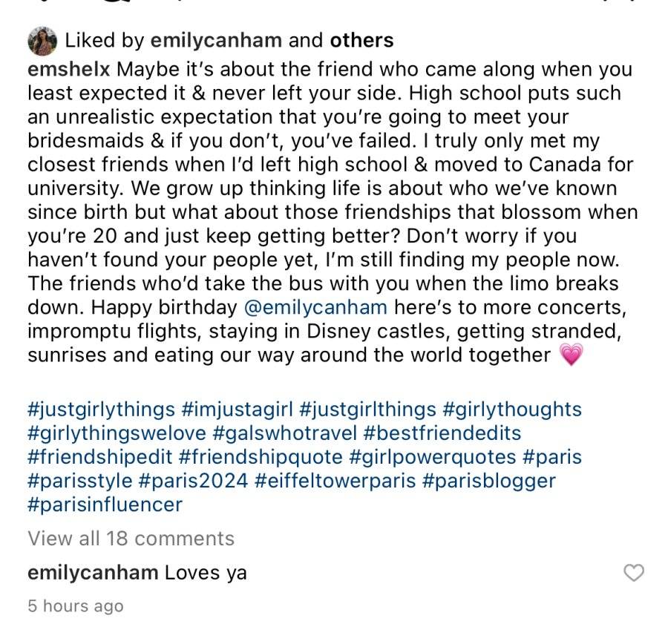Open the #imjustagirl hashtag

238,410
